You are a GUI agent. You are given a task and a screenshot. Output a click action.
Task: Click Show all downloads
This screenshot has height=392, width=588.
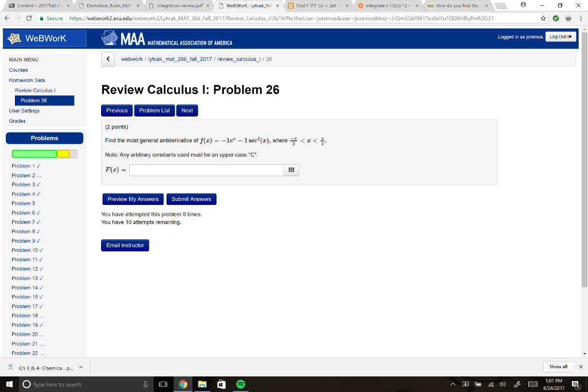(558, 367)
